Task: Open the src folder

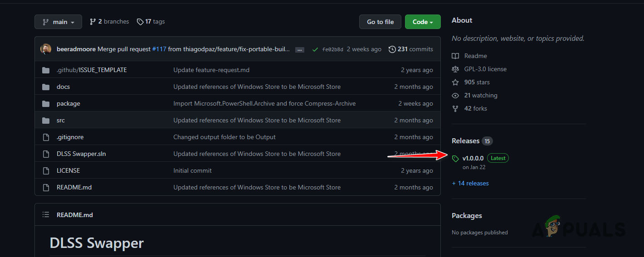Action: pos(61,121)
